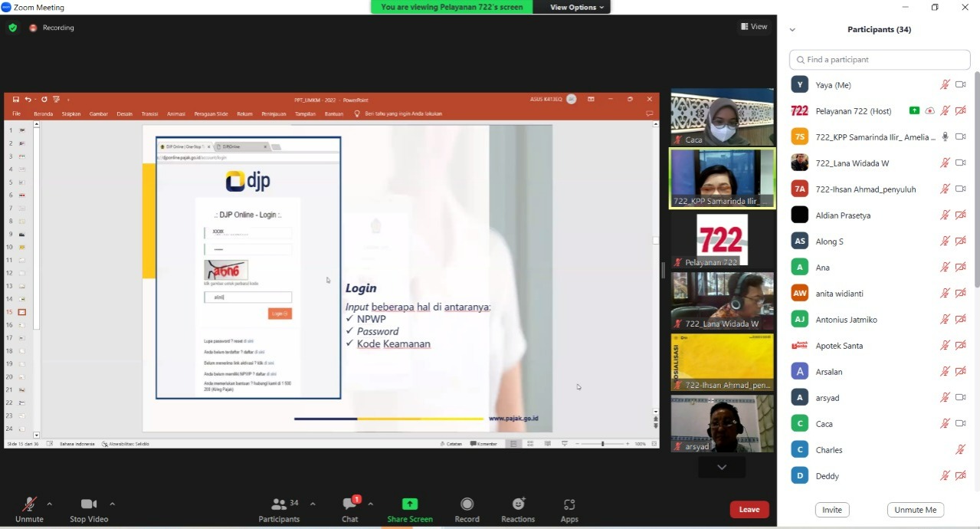The image size is (980, 529).
Task: Switch layout using the View button
Action: (754, 27)
